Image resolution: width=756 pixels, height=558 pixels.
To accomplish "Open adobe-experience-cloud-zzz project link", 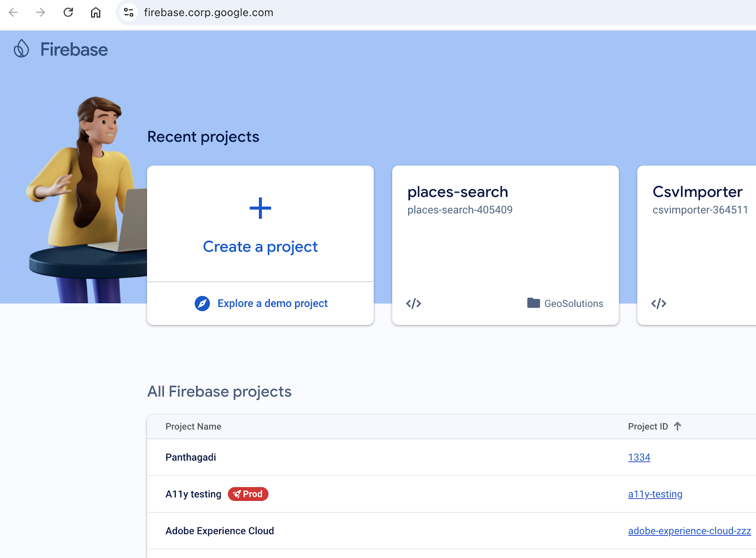I will click(689, 531).
